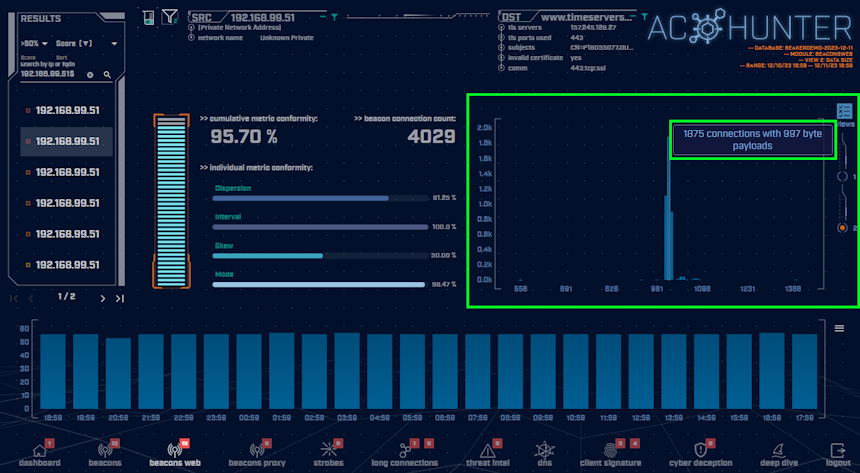The width and height of the screenshot is (860, 473).
Task: Open the strobes module
Action: coord(329,455)
